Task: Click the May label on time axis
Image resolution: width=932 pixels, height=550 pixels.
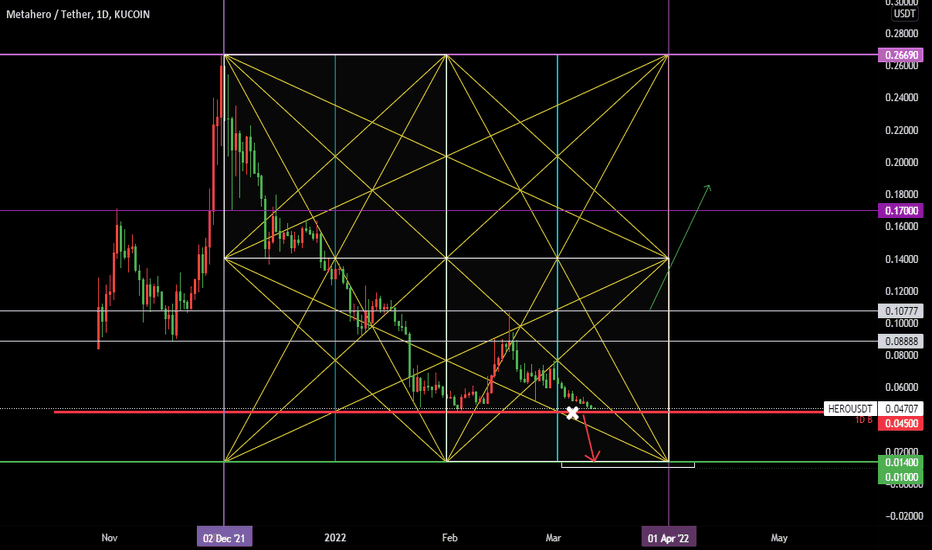Action: coord(779,538)
